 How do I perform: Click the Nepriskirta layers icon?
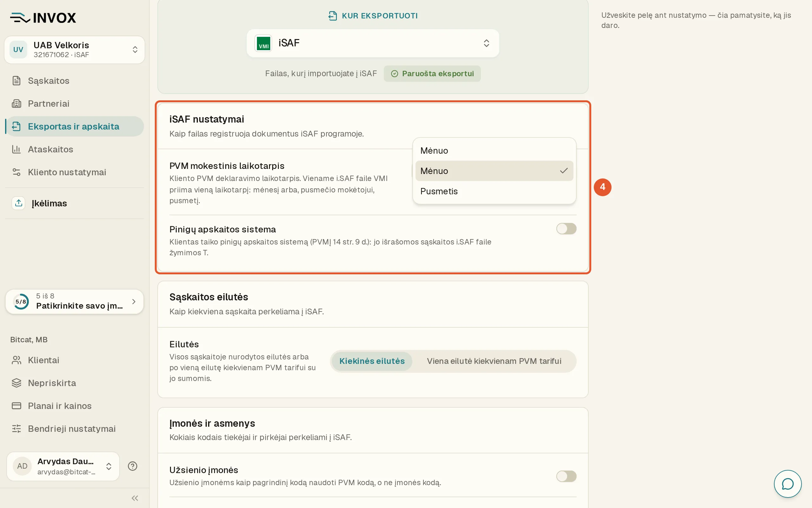tap(16, 383)
